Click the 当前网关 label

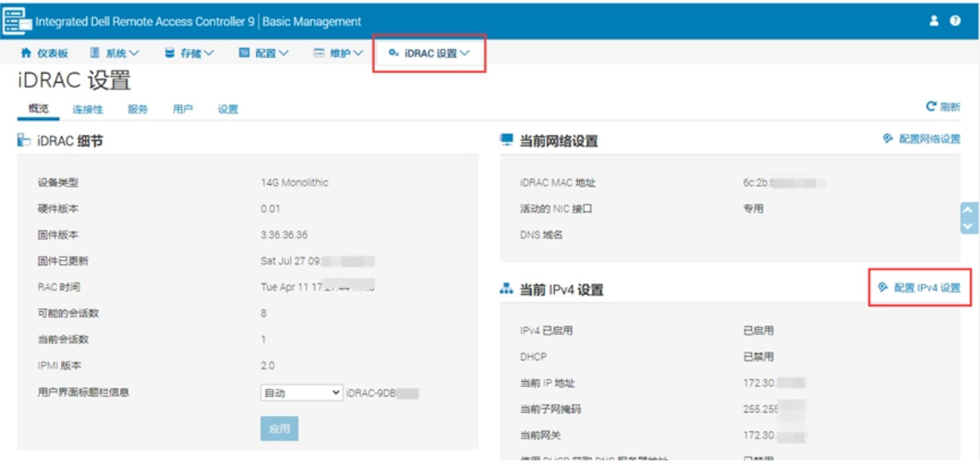tap(540, 435)
